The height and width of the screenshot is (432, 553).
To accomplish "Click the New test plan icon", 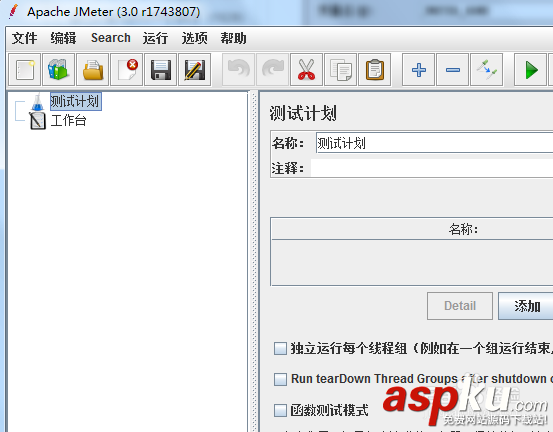I will (25, 70).
